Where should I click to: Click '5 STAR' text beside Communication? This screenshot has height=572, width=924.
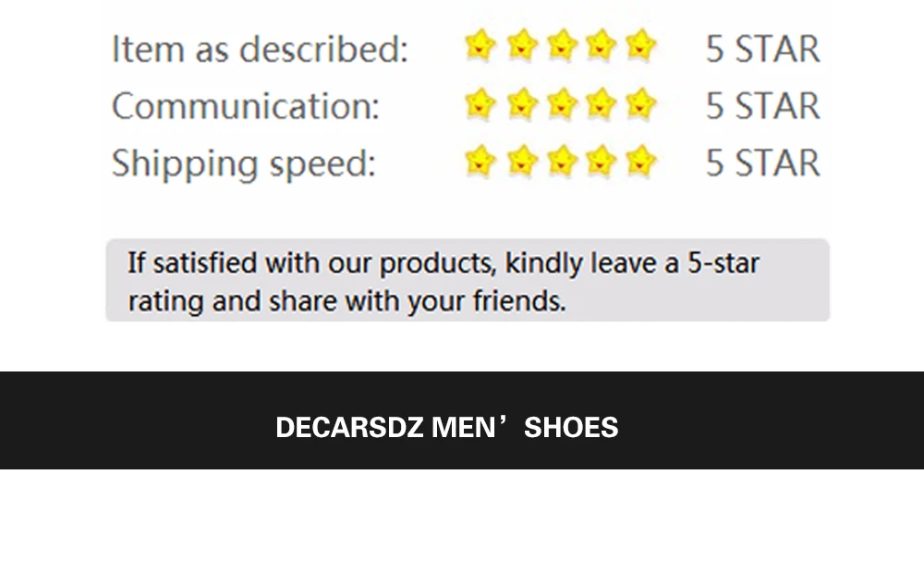click(762, 106)
